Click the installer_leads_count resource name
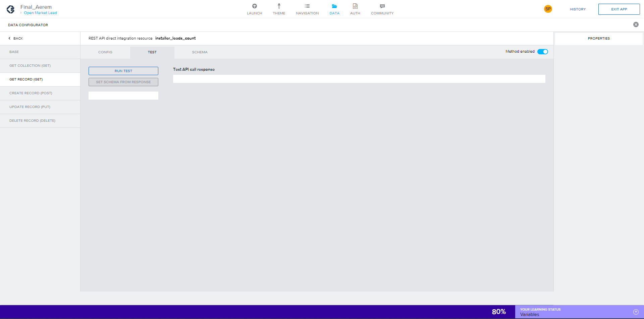This screenshot has width=644, height=319. tap(175, 38)
